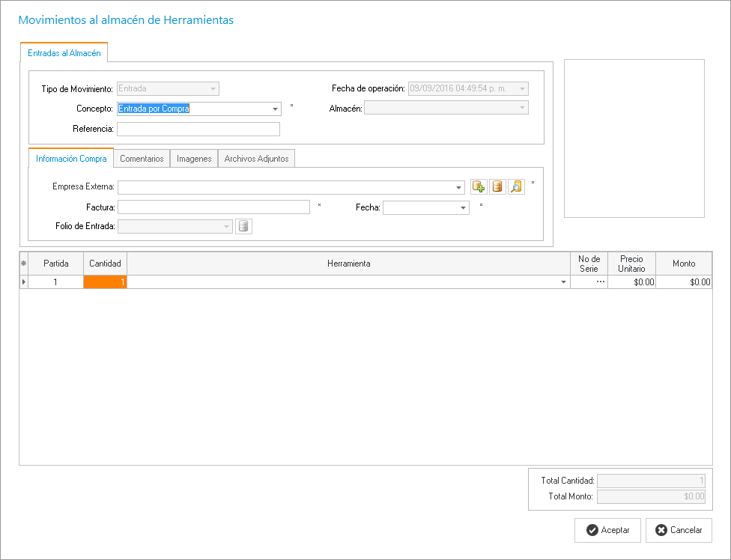Click the database icon next to Folio de Entrada
The width and height of the screenshot is (731, 560).
pos(243,227)
